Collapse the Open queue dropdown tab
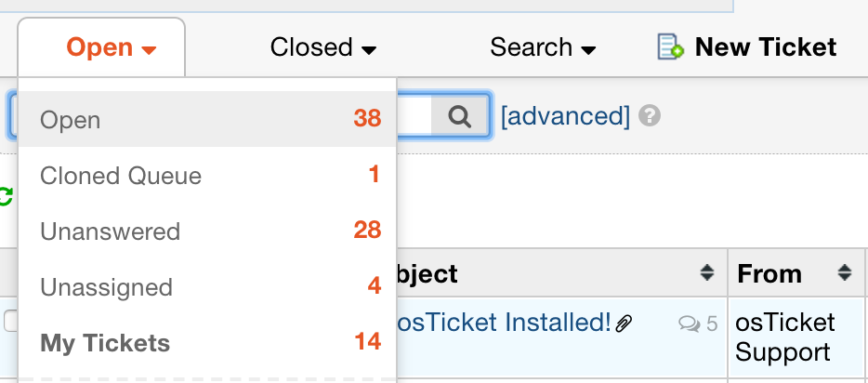 111,47
